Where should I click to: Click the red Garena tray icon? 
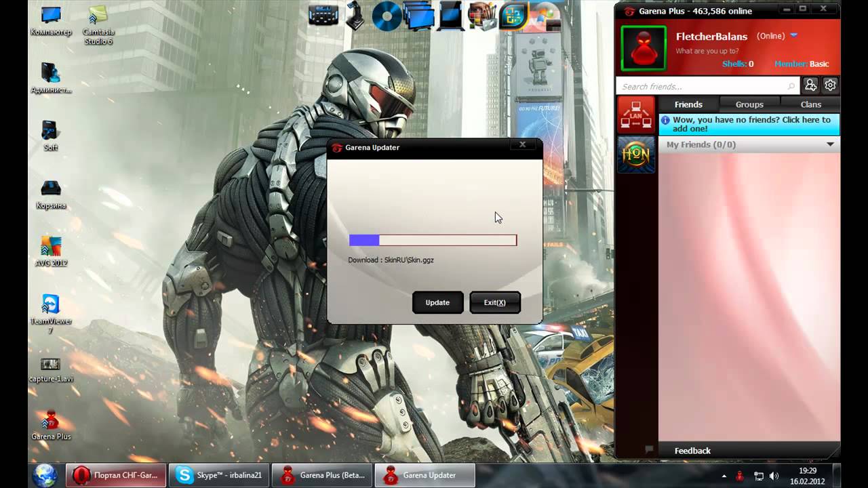740,476
